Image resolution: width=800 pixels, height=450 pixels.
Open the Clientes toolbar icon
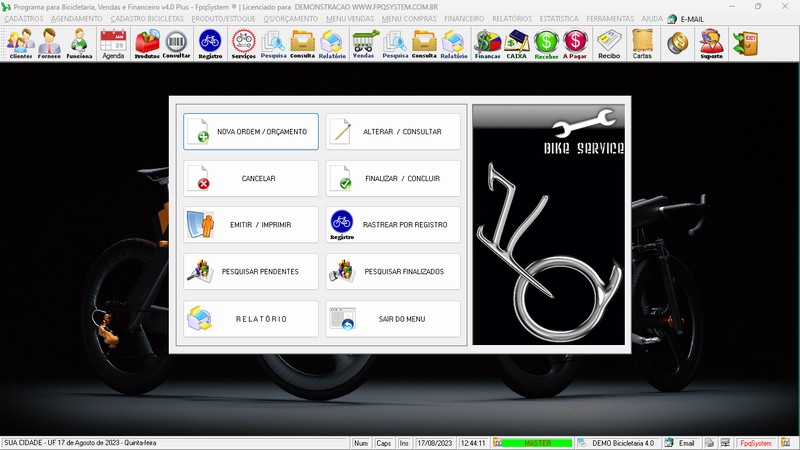(20, 44)
